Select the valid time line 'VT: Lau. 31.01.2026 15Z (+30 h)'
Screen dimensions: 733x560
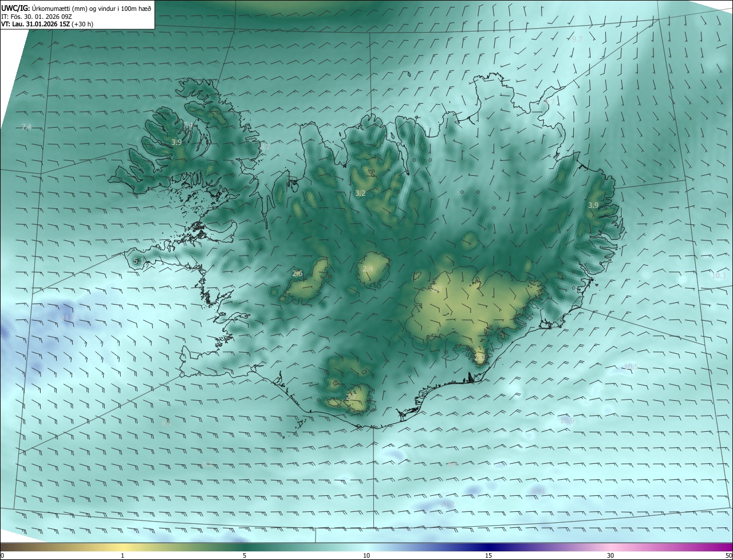click(x=48, y=24)
